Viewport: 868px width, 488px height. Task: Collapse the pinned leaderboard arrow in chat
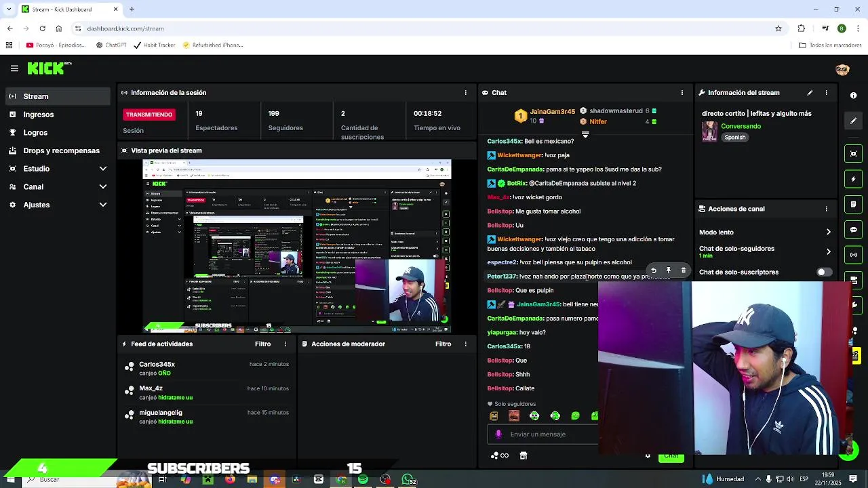585,134
